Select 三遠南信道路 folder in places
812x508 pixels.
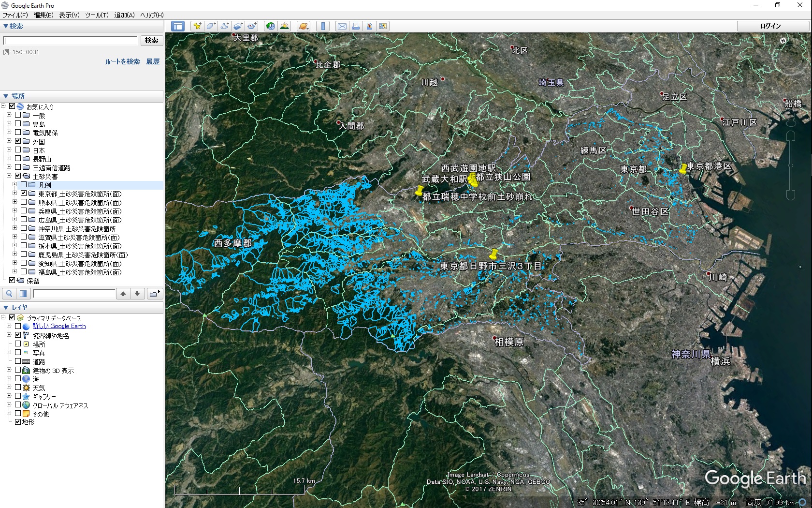point(51,167)
